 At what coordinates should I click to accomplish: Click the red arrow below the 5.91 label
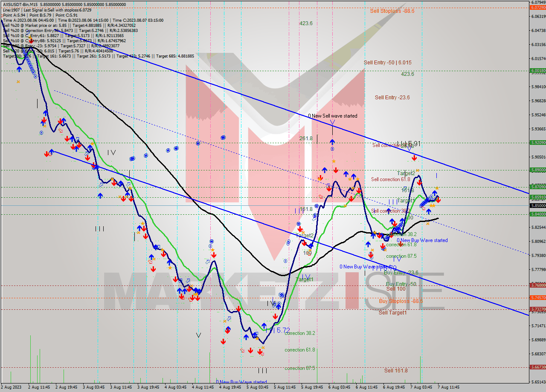tap(414, 158)
